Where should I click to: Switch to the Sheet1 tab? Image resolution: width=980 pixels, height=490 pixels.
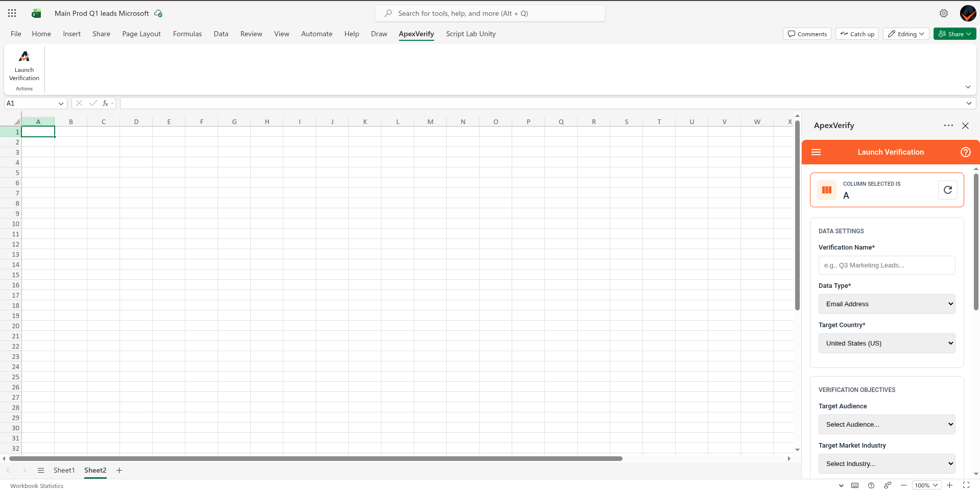[64, 470]
